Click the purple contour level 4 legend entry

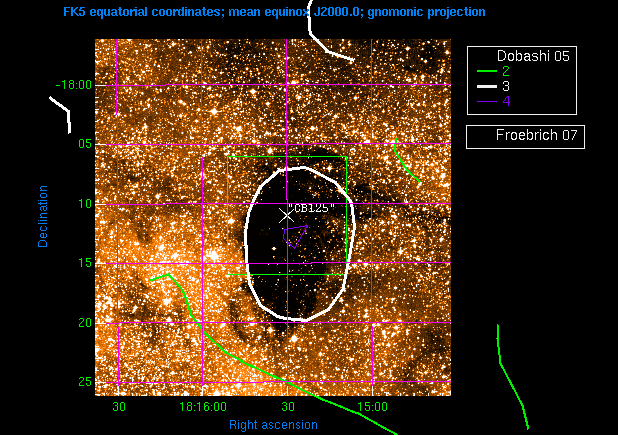click(493, 101)
